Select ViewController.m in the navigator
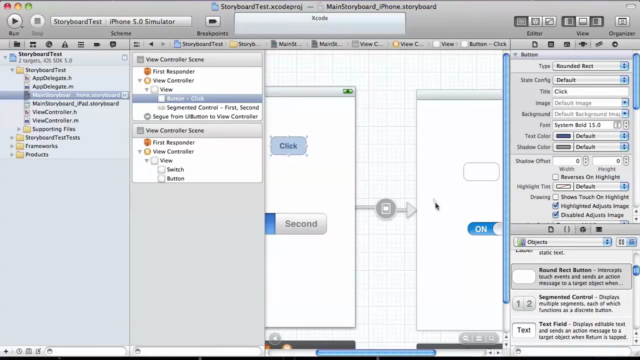The width and height of the screenshot is (640, 360). click(56, 120)
